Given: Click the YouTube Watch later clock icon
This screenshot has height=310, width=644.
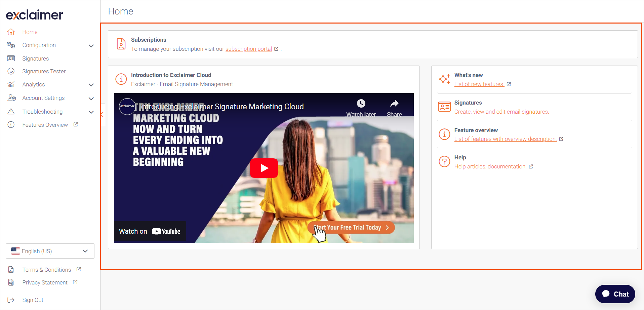Looking at the screenshot, I should point(361,104).
